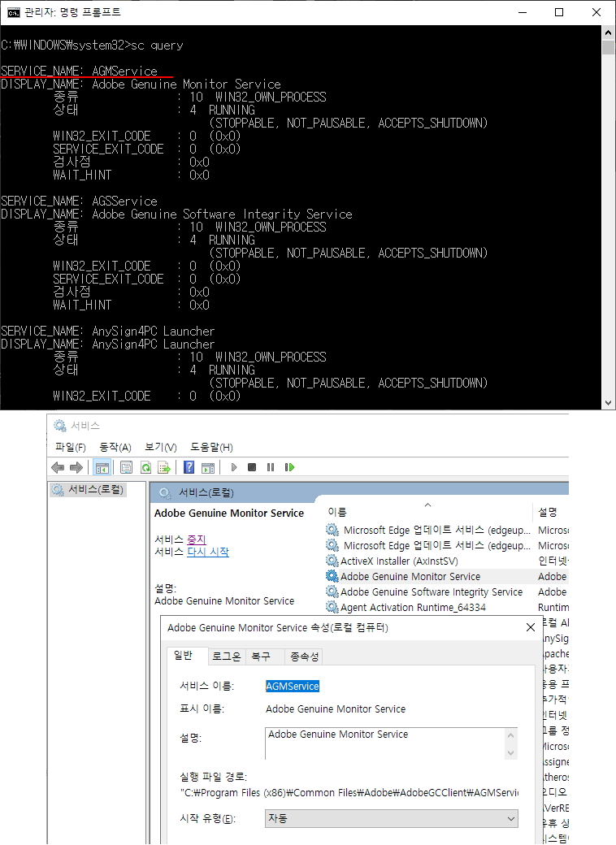Screen dimensions: 616x845
Task: Click gear icon of ActiveX Installer service
Action: (332, 561)
